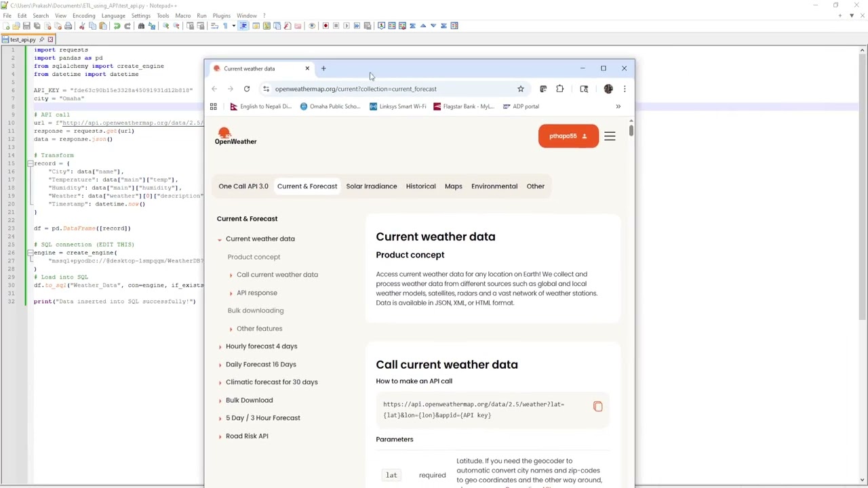The image size is (868, 488).
Task: Click the red Start Recording macro icon
Action: 325,26
